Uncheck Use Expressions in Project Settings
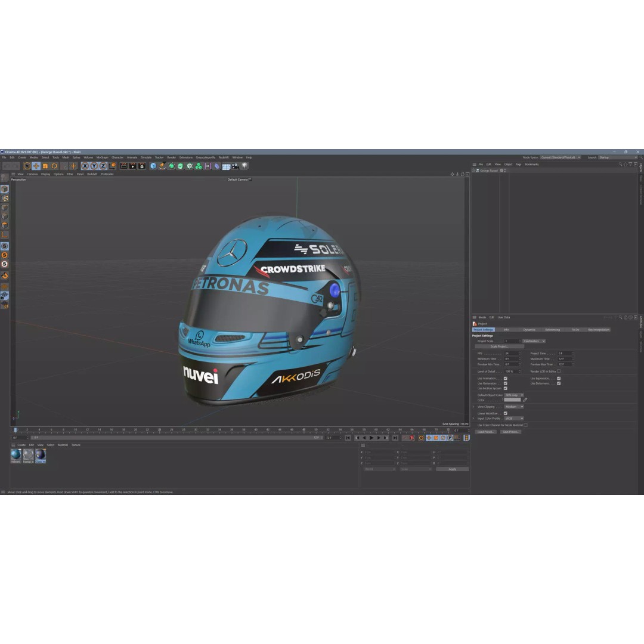 pyautogui.click(x=559, y=378)
